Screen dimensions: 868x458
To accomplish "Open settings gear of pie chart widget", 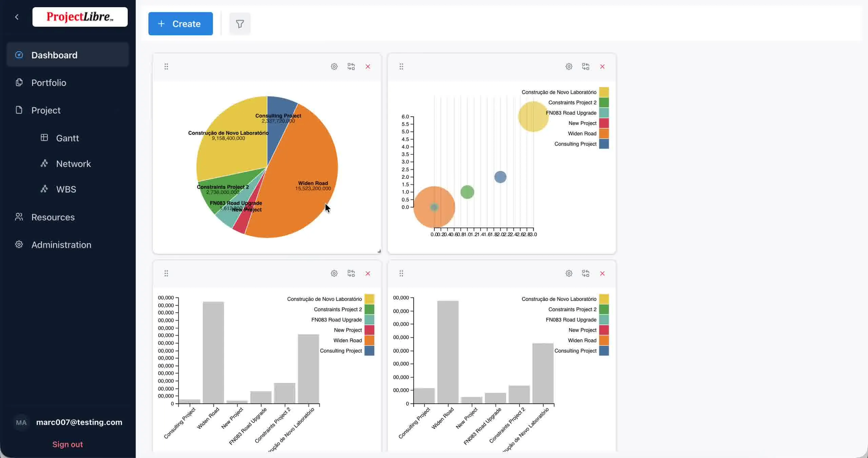I will 334,66.
